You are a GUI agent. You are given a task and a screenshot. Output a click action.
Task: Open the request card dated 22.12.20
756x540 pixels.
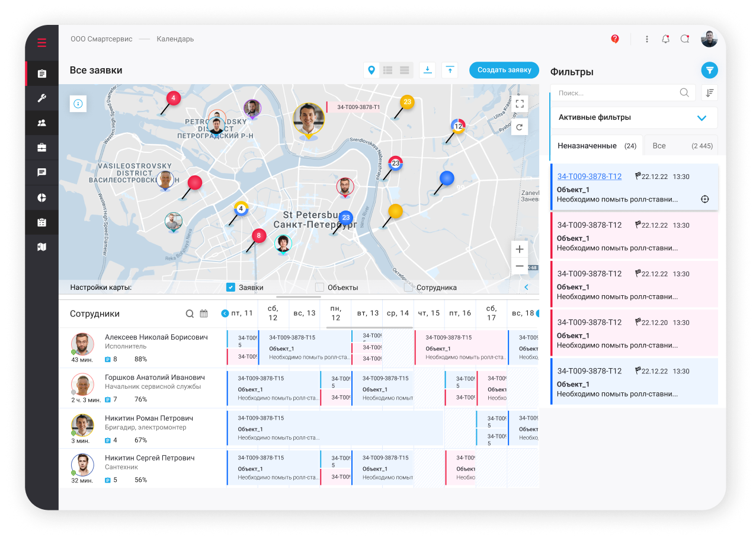click(635, 333)
